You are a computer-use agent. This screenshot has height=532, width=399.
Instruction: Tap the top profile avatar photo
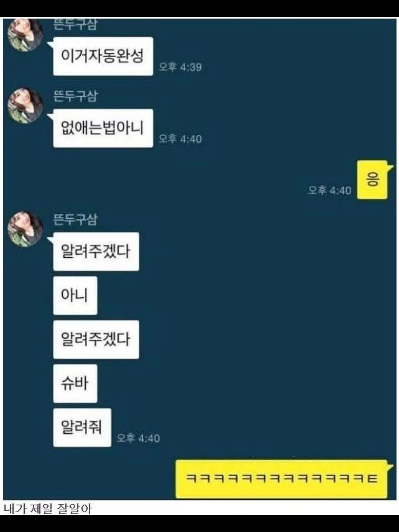click(25, 35)
